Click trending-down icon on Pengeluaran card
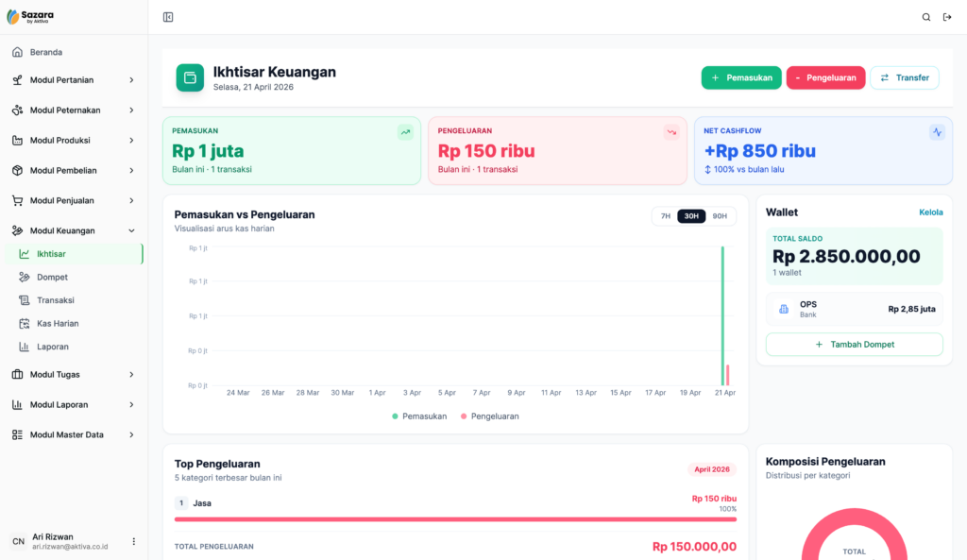 point(671,132)
